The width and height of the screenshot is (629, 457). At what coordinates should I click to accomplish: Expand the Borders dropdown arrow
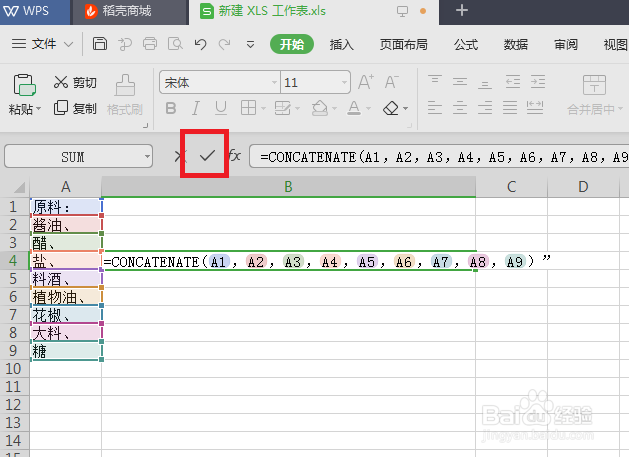click(263, 108)
